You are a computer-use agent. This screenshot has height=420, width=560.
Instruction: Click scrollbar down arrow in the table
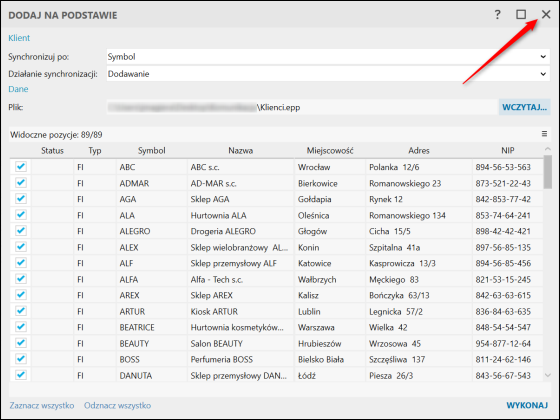coord(548,375)
